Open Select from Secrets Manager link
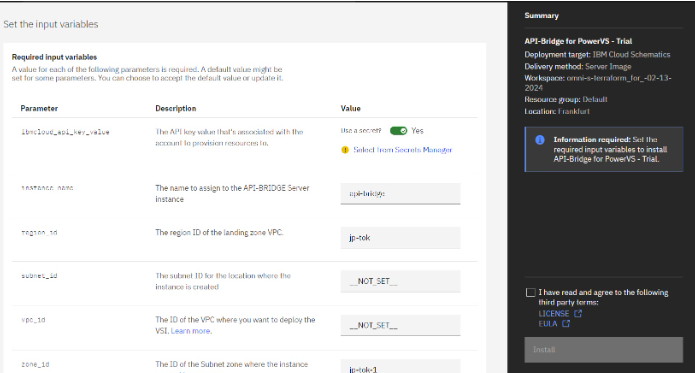The height and width of the screenshot is (373, 695). tap(402, 150)
